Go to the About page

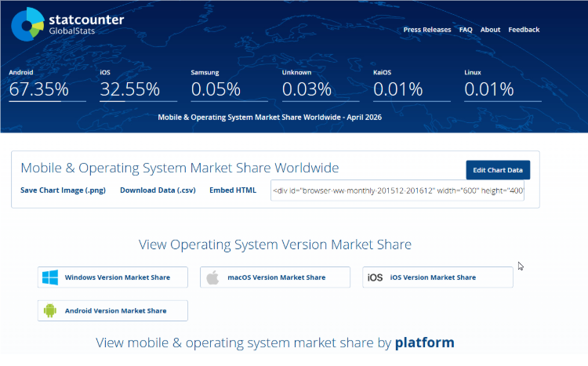(x=490, y=30)
